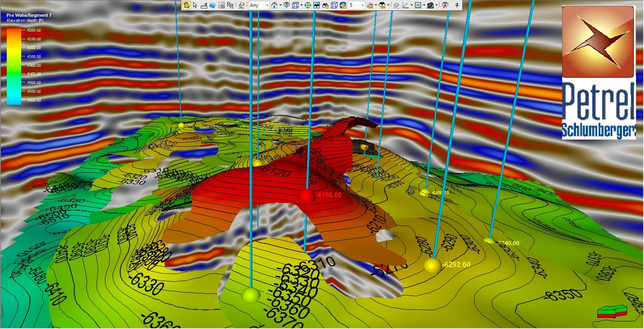Click the -6600.00 legend label
Screen dimensions: 644x329
tap(34, 100)
